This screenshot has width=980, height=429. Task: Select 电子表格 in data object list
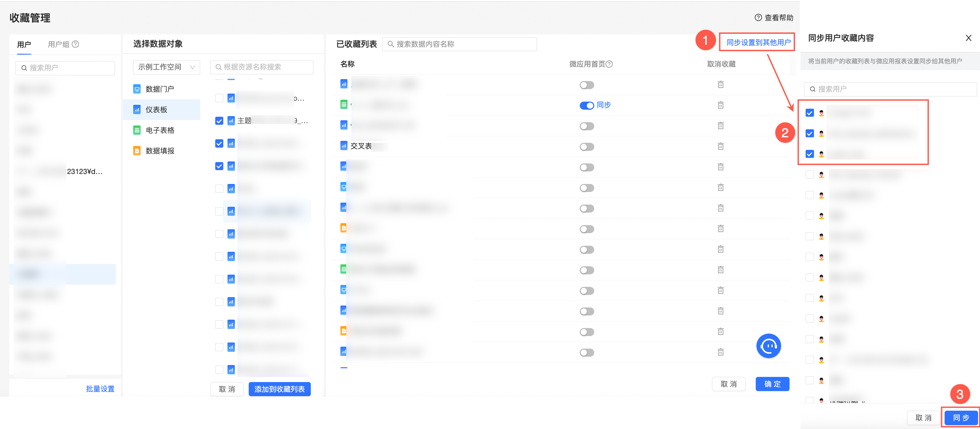pyautogui.click(x=160, y=131)
